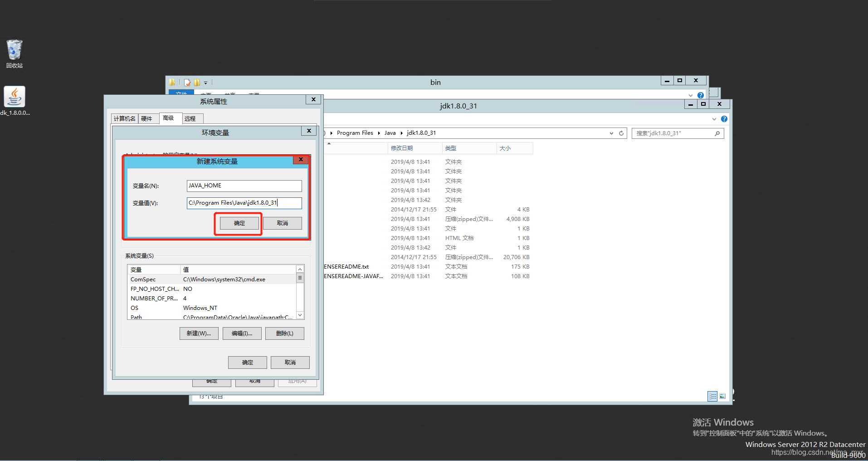Expand arrow before jdk1.8.0_31 breadcrumb
The height and width of the screenshot is (461, 868).
(x=401, y=133)
